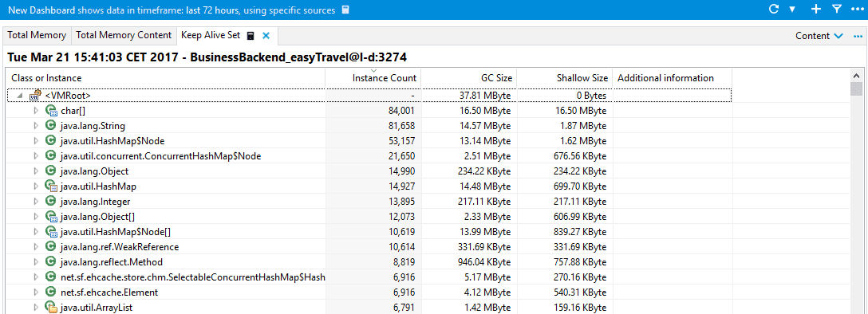Expand the java.lang.Integer row

click(36, 201)
